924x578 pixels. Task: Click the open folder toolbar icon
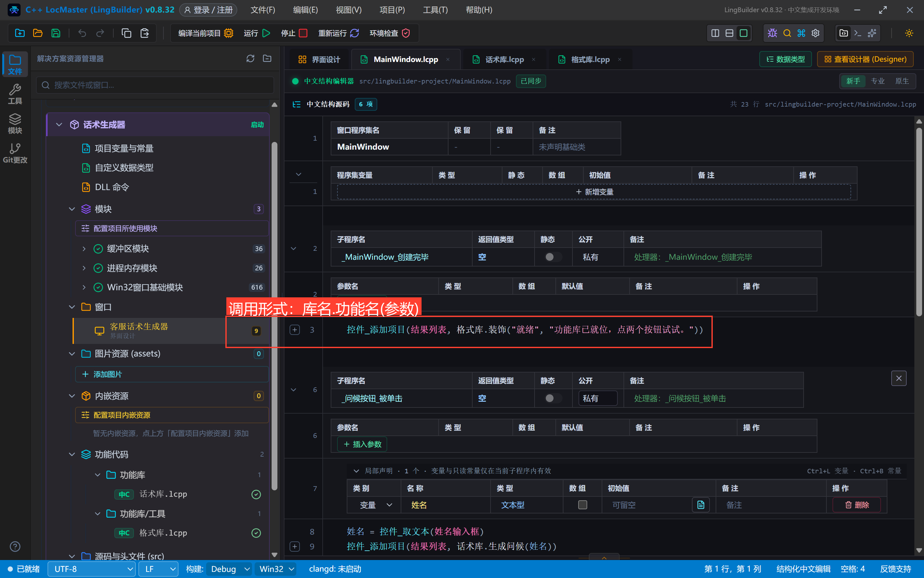click(x=38, y=33)
